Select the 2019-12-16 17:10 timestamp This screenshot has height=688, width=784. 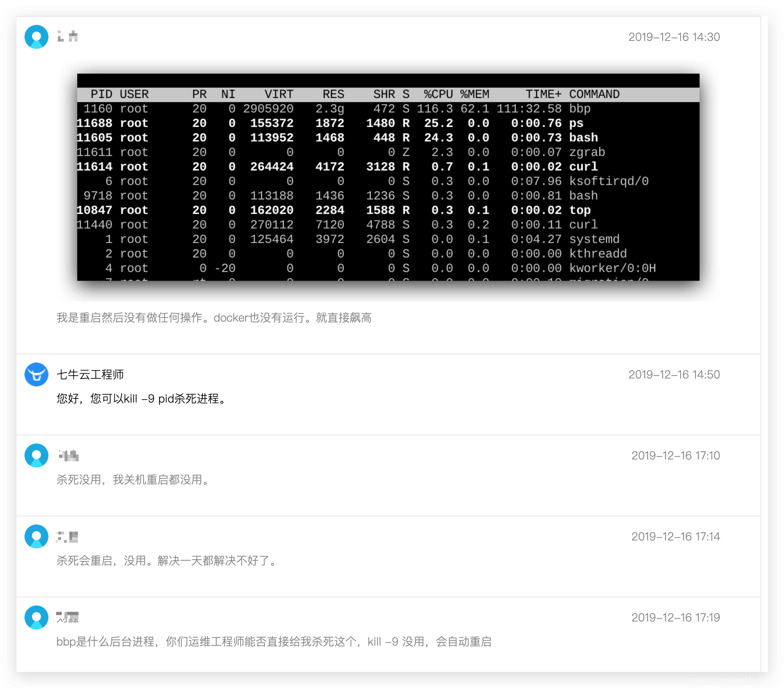tap(675, 455)
